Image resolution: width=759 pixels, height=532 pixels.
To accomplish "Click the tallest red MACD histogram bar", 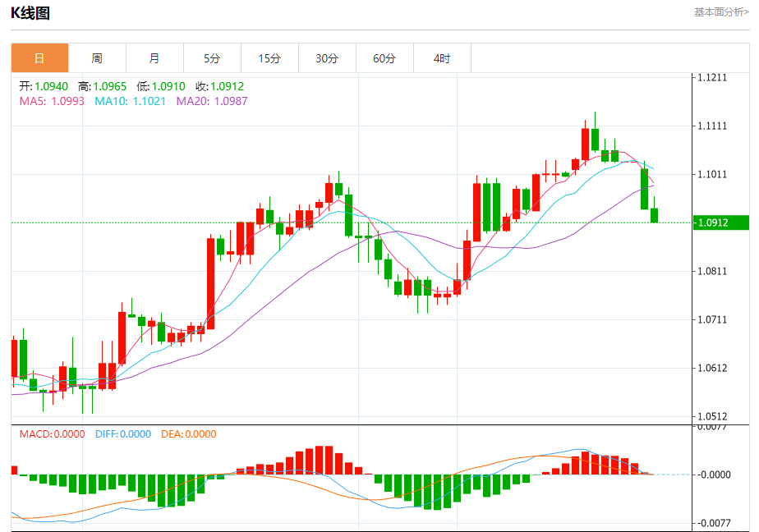I will [320, 460].
